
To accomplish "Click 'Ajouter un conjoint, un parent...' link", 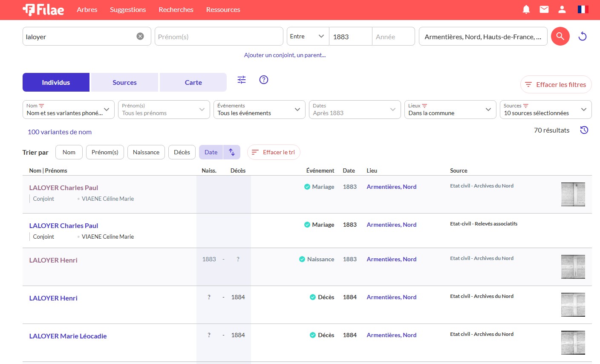I will pyautogui.click(x=285, y=55).
